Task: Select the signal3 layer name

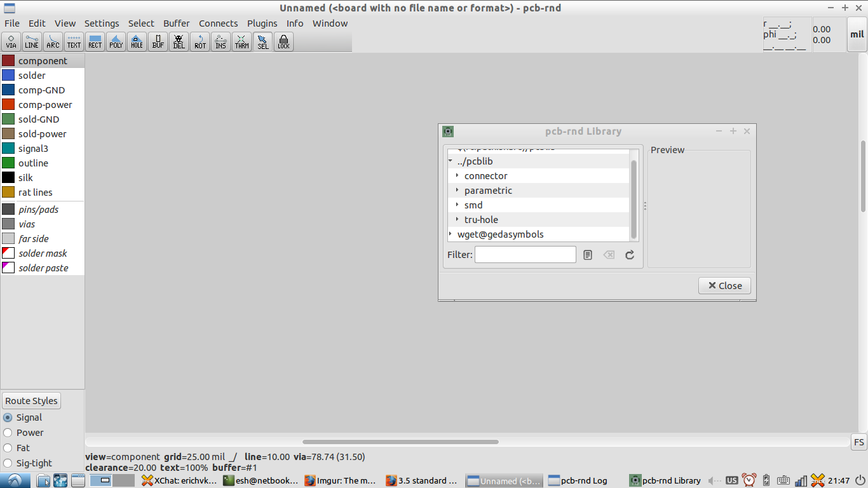Action: pos(33,149)
